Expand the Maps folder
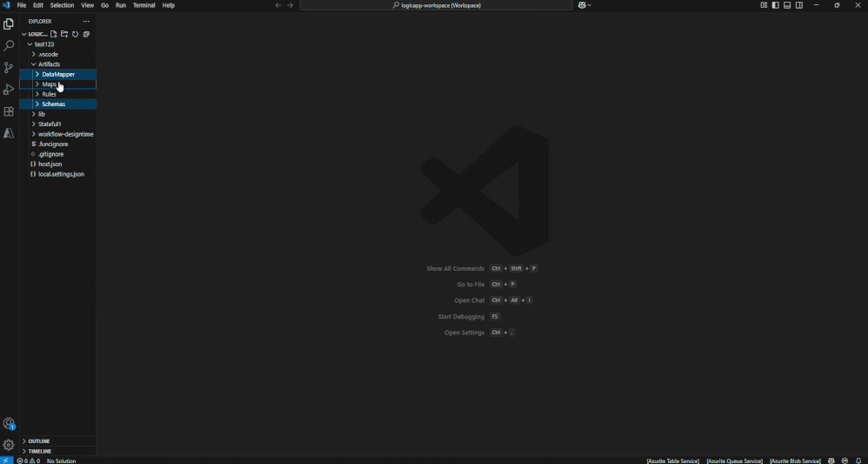Screen dimensions: 868x464 (57, 84)
